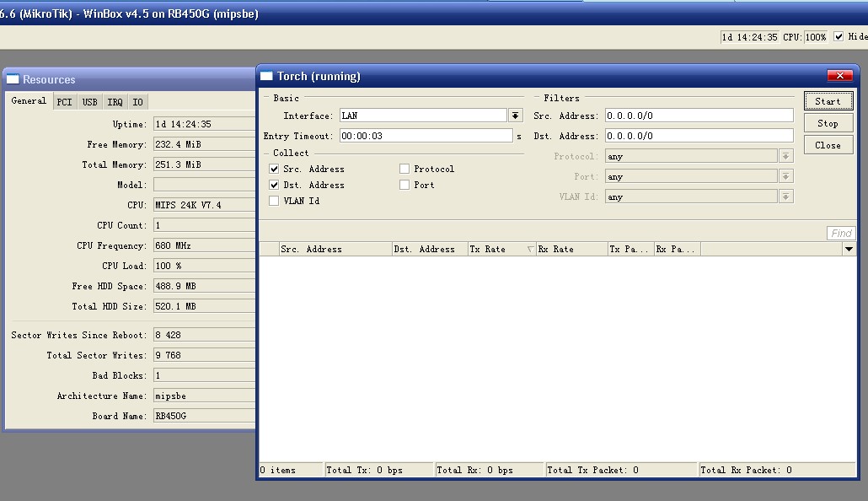Open the Protocol filter dropdown arrow
The image size is (868, 501).
785,156
